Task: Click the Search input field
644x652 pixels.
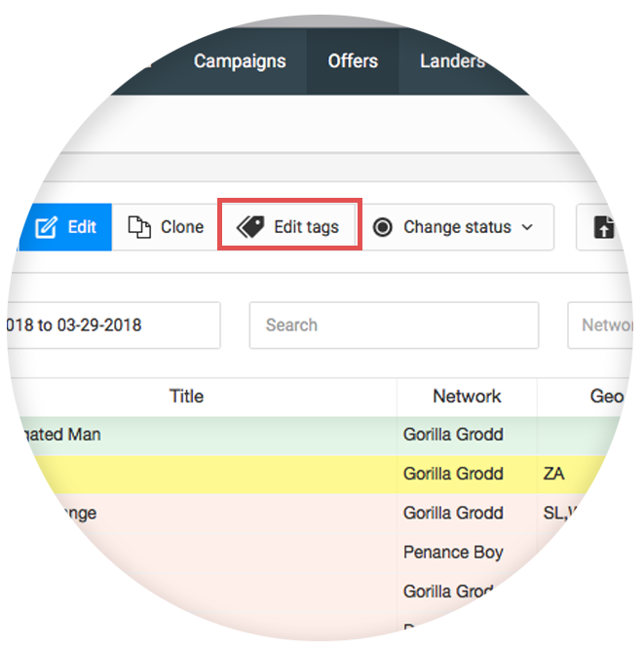Action: [394, 326]
